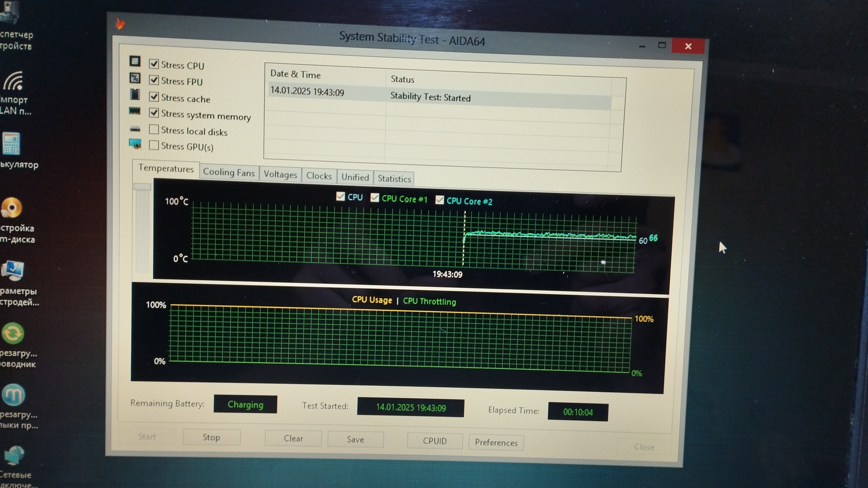Toggle the CPU graph legend checkbox

pos(340,196)
